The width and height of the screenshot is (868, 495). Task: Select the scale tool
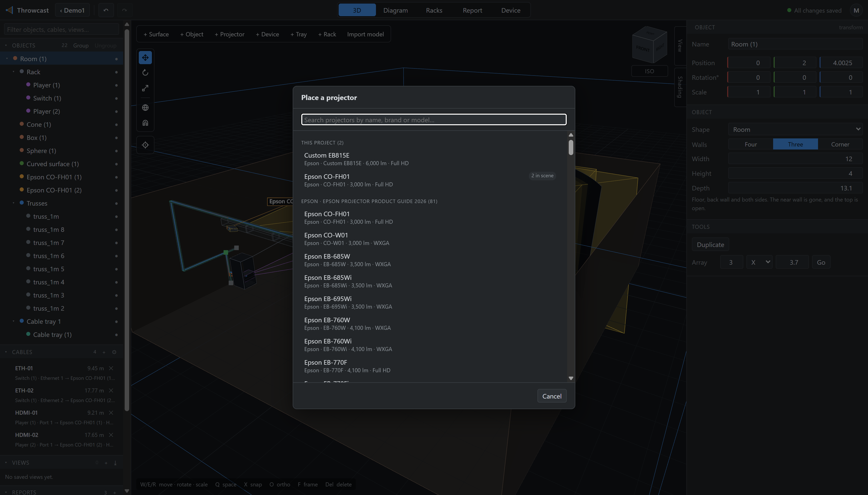(x=145, y=88)
